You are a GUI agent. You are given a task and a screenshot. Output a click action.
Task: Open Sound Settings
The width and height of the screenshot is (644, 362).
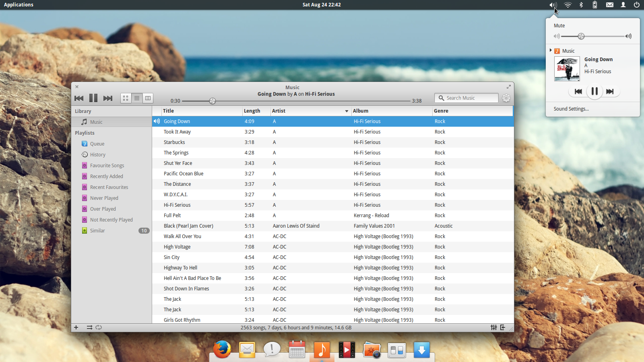571,109
